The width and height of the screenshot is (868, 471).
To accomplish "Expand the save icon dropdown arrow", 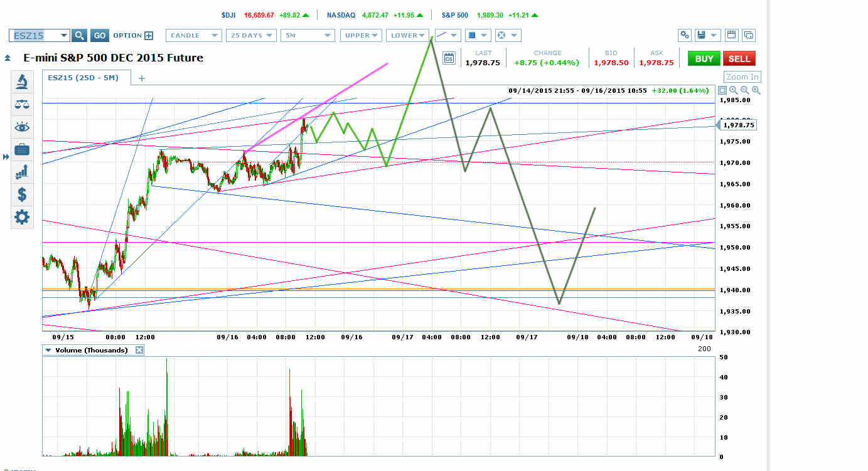I will [715, 35].
